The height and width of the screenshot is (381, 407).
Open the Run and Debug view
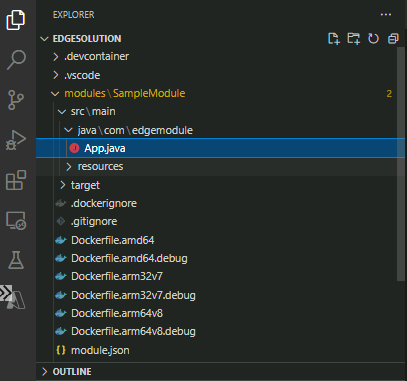click(16, 140)
